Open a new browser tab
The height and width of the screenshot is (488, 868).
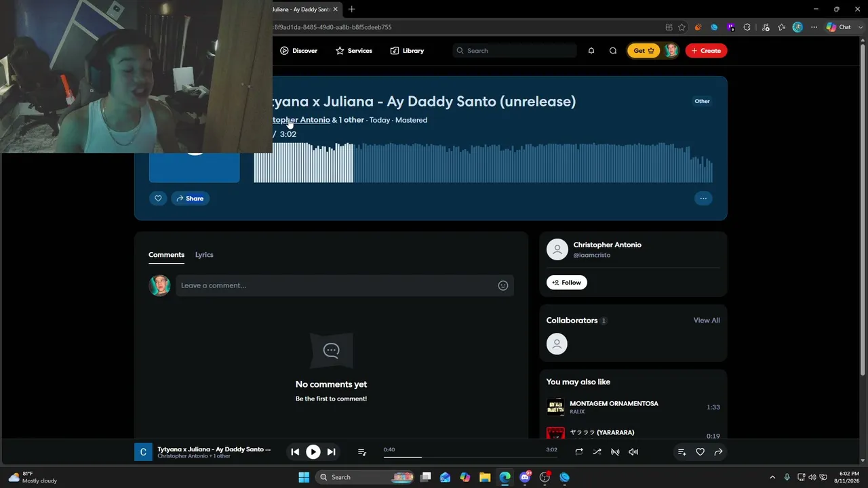(x=351, y=9)
